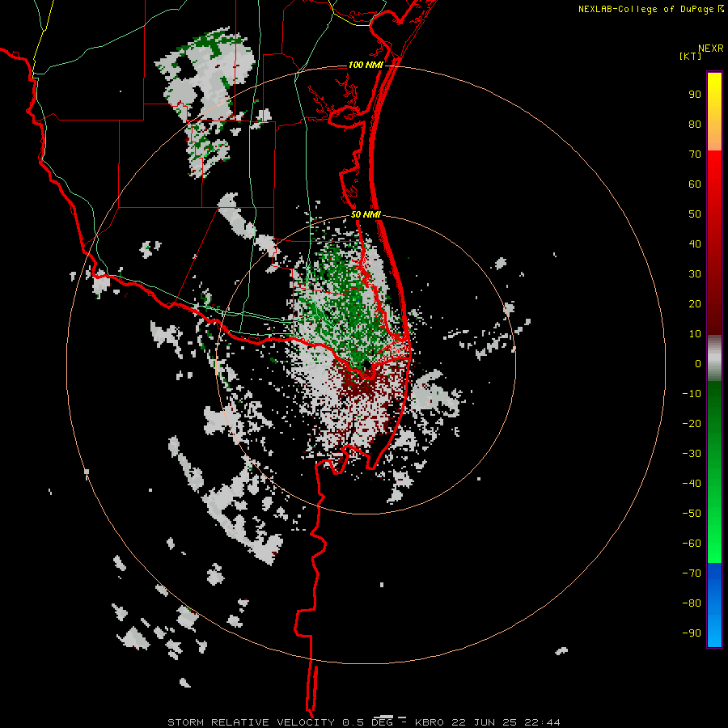
Task: Click the -40 value on the velocity scale
Action: pyautogui.click(x=692, y=484)
